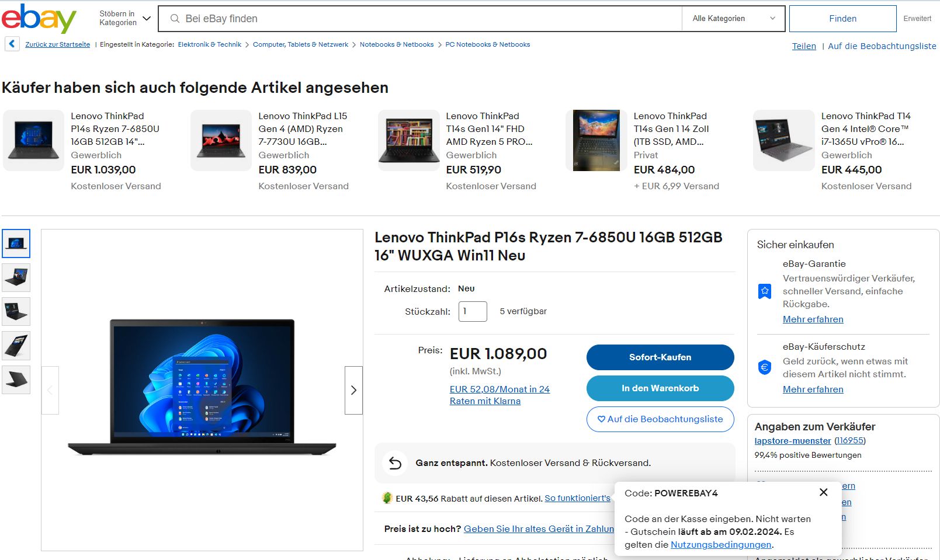Open ThinkPad T14 Gen 4 Intel listing image
This screenshot has width=940, height=560.
coord(783,140)
